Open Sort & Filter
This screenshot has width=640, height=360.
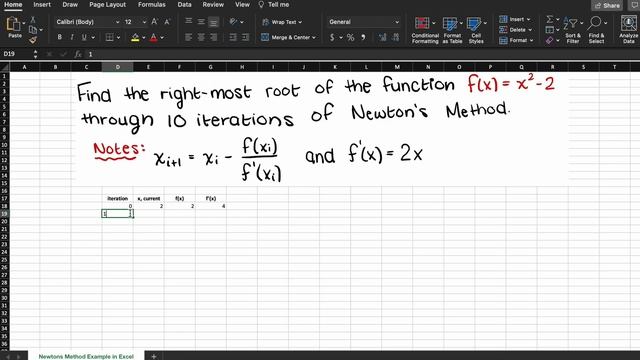(x=573, y=30)
